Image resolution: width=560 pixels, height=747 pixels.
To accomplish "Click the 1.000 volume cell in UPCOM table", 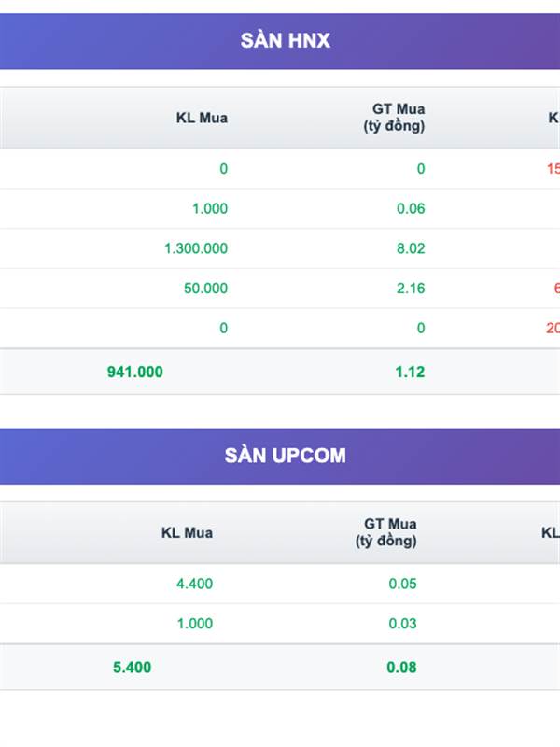I will pyautogui.click(x=195, y=624).
